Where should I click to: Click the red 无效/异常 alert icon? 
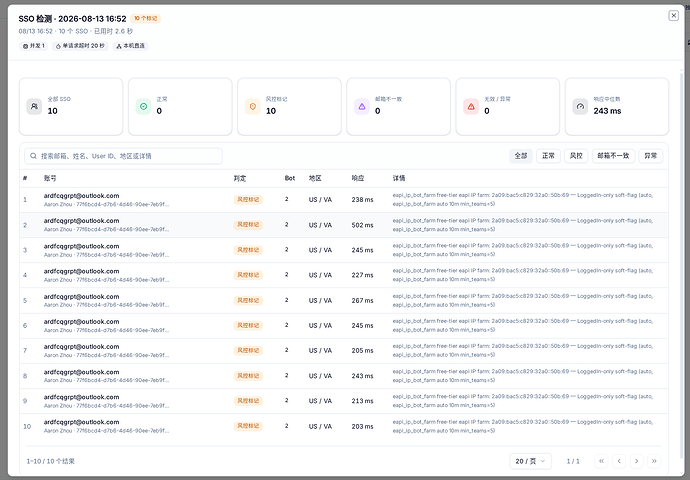471,106
